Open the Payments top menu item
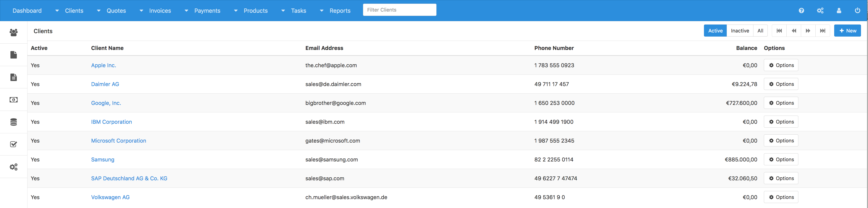The image size is (868, 208). click(207, 11)
